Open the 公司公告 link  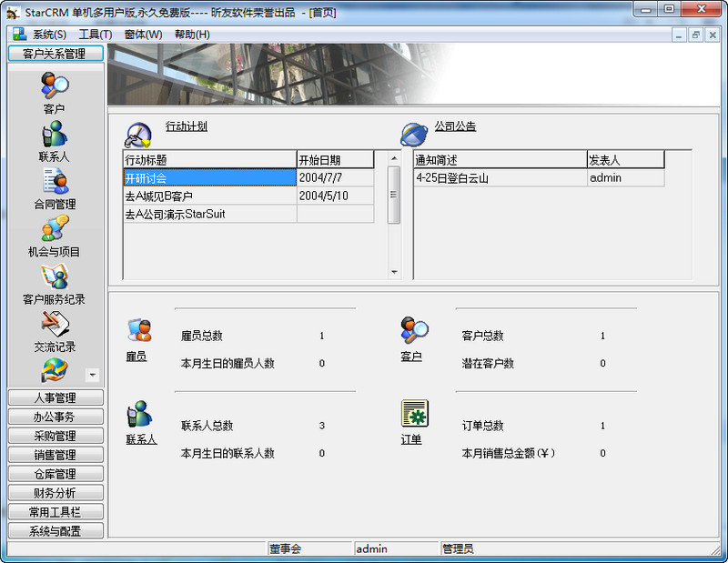[455, 126]
